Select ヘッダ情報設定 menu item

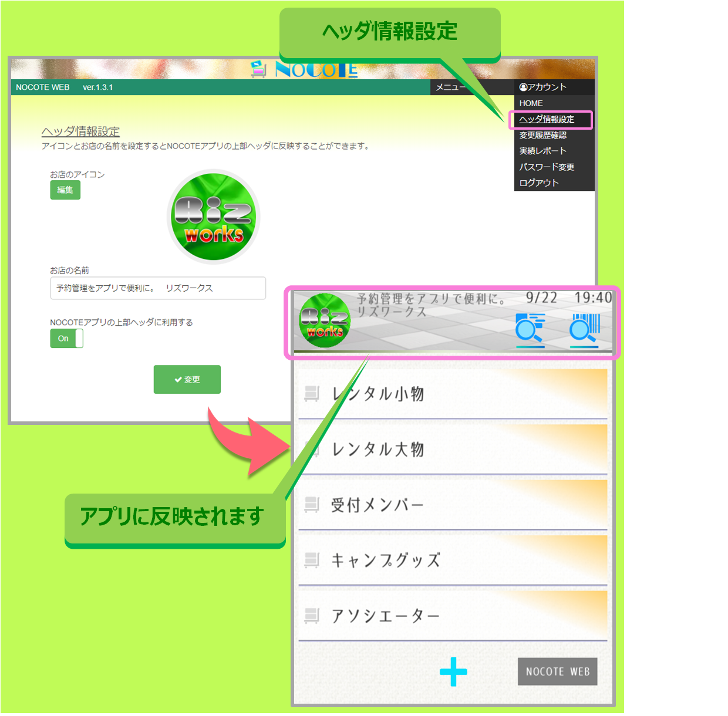coord(547,119)
